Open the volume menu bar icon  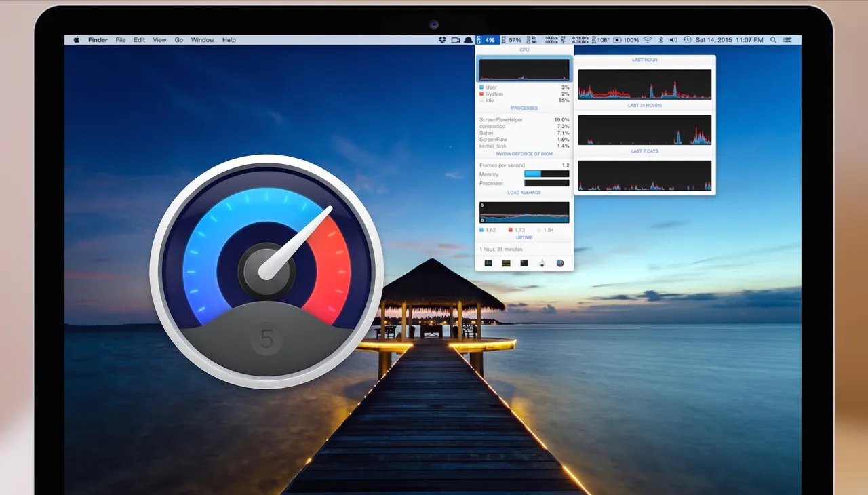click(673, 40)
